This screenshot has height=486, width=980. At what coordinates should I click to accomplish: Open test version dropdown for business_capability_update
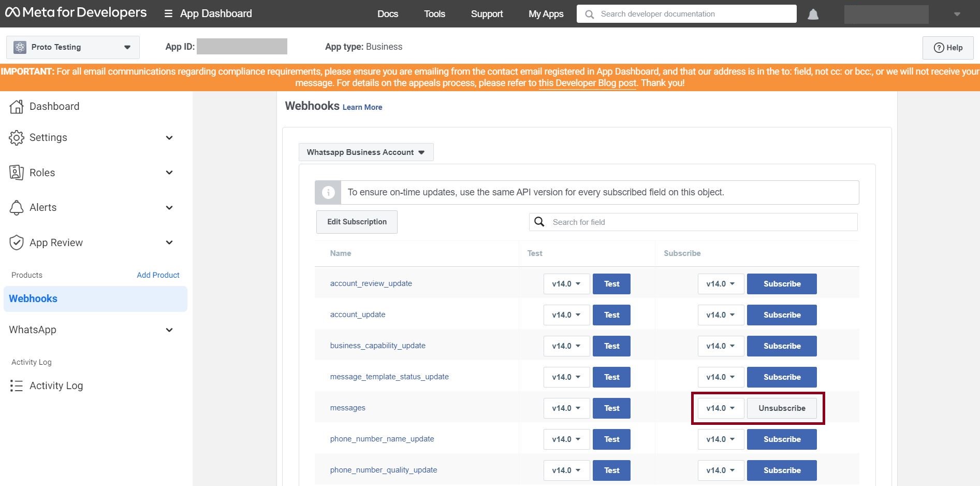566,346
